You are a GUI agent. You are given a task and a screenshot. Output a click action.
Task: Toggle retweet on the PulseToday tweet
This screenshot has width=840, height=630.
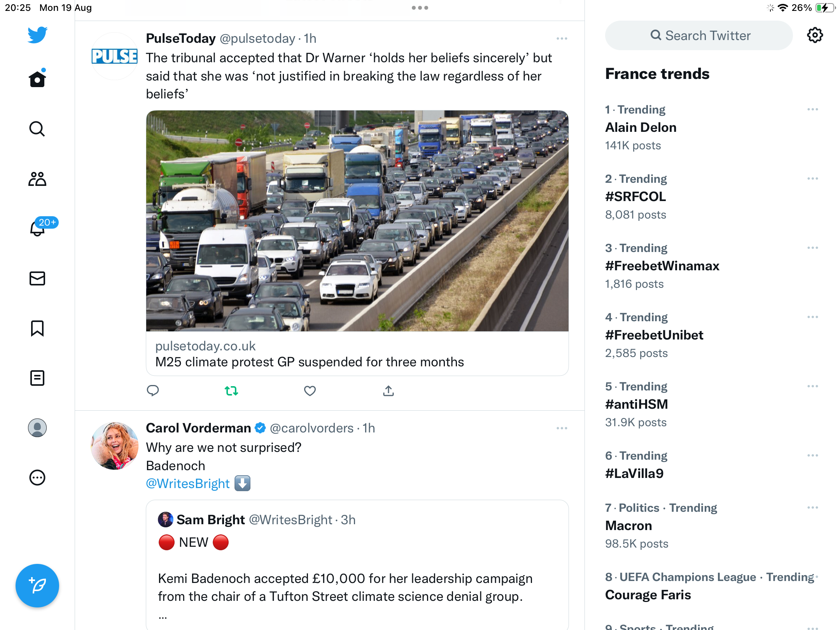coord(231,391)
